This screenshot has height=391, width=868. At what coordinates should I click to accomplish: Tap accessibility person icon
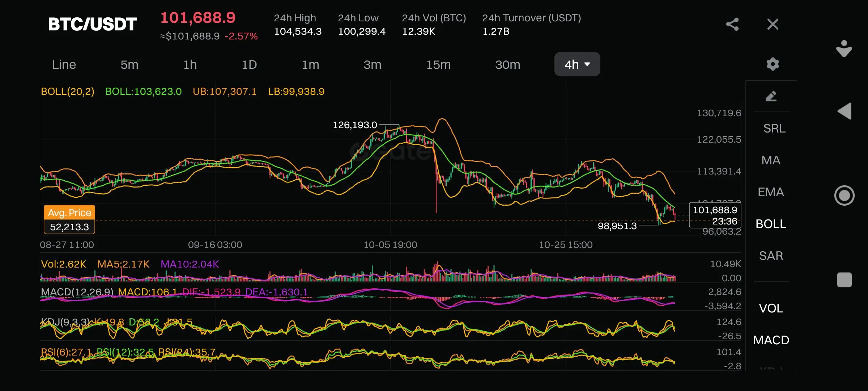coord(844,49)
